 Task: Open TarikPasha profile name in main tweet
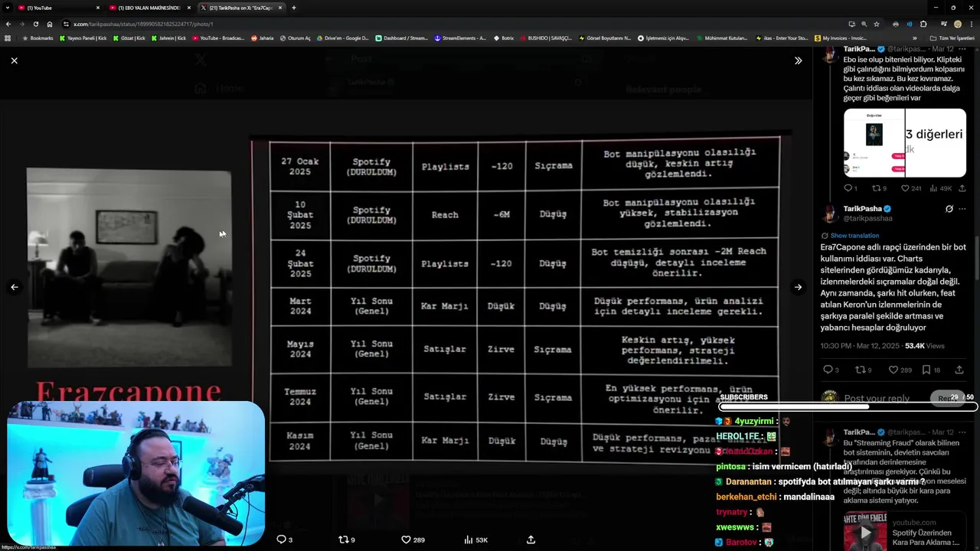click(x=863, y=209)
